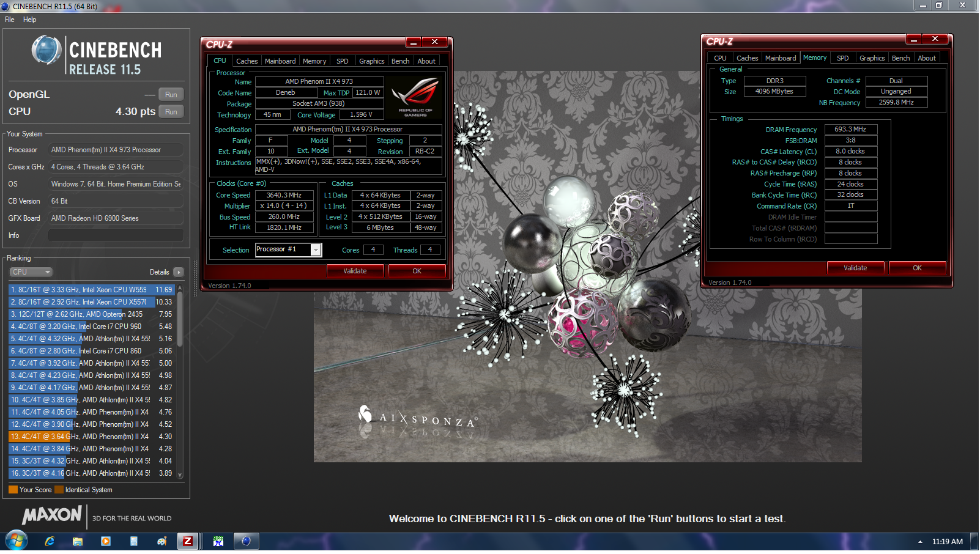This screenshot has height=554, width=980.
Task: Switch to Cinebench taskbar icon
Action: (247, 541)
